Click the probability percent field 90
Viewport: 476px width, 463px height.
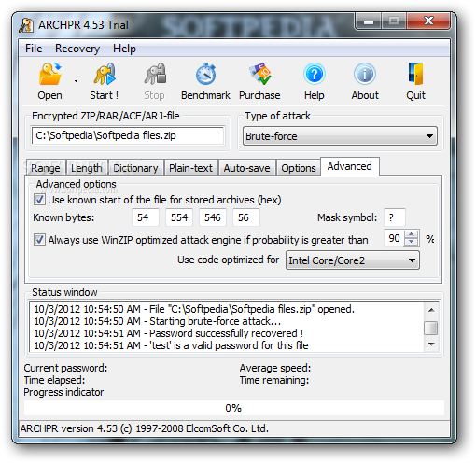394,238
